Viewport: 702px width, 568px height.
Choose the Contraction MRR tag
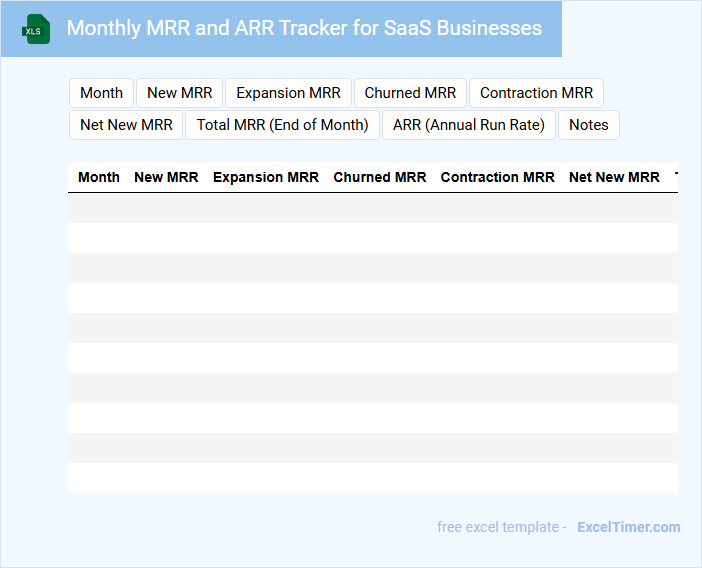pos(536,93)
